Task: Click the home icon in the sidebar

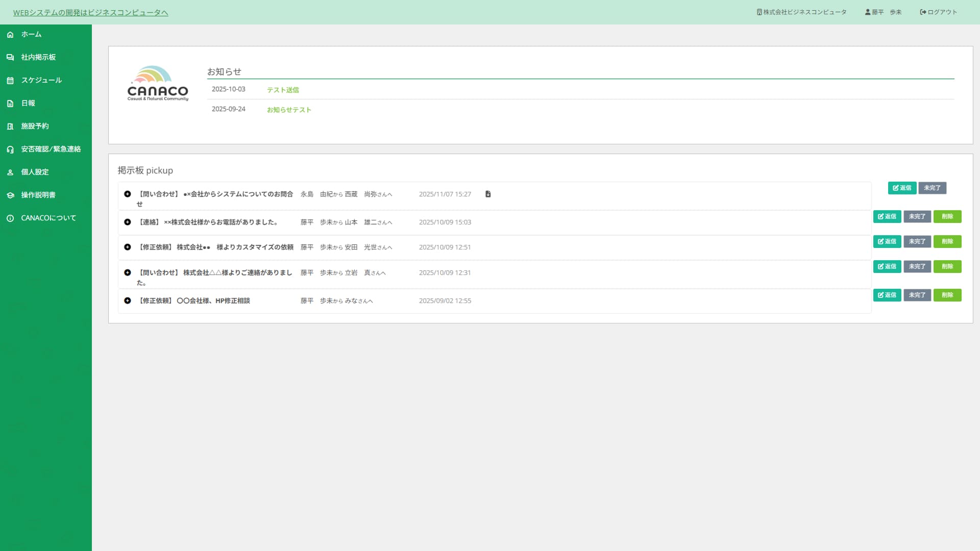Action: (x=10, y=35)
